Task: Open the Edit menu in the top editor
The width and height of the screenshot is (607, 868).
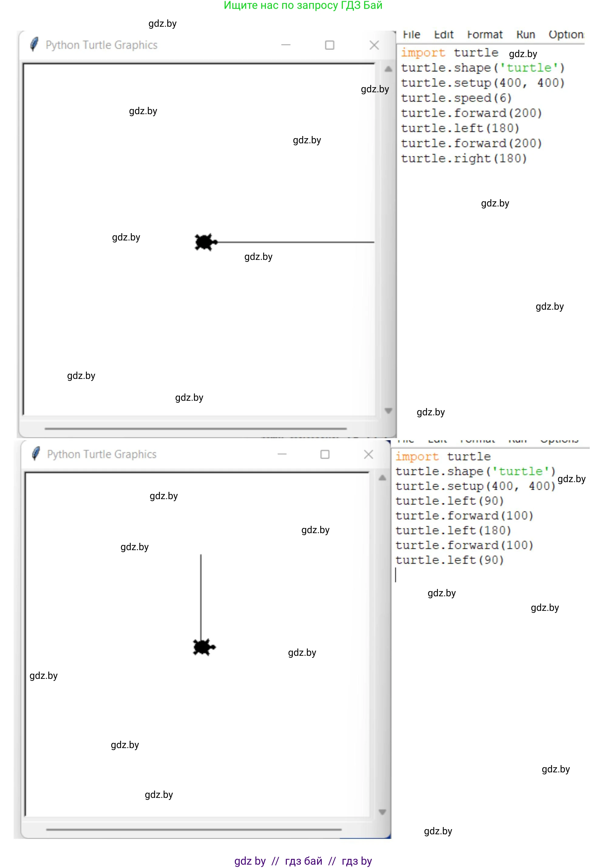Action: [443, 35]
